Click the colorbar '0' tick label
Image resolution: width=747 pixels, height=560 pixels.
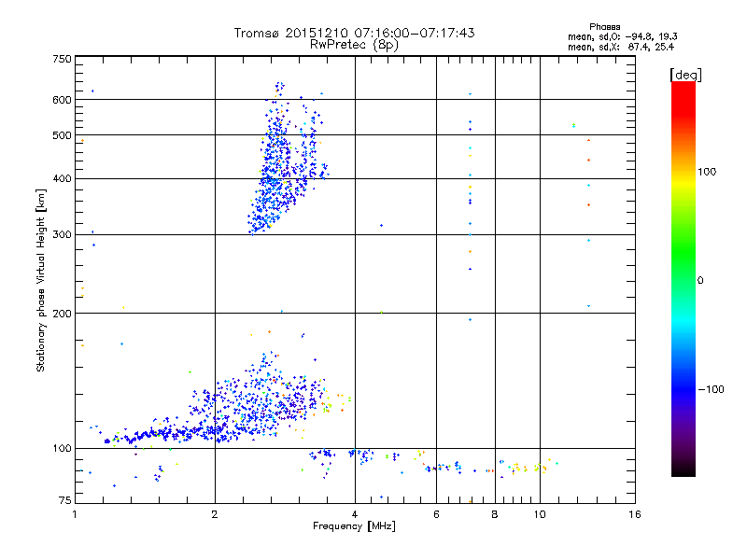(x=700, y=281)
